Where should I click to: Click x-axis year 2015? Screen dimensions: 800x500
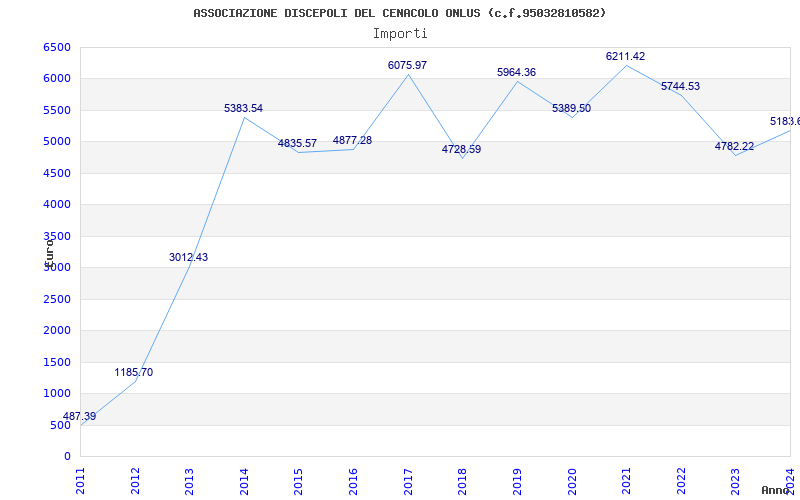[298, 481]
